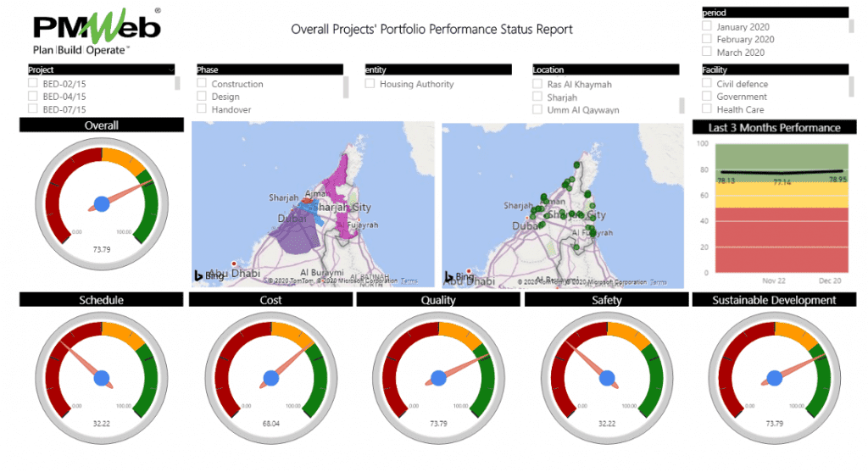Screen dimensions: 868x472
Task: Tick the Handover phase checkbox
Action: 202,108
